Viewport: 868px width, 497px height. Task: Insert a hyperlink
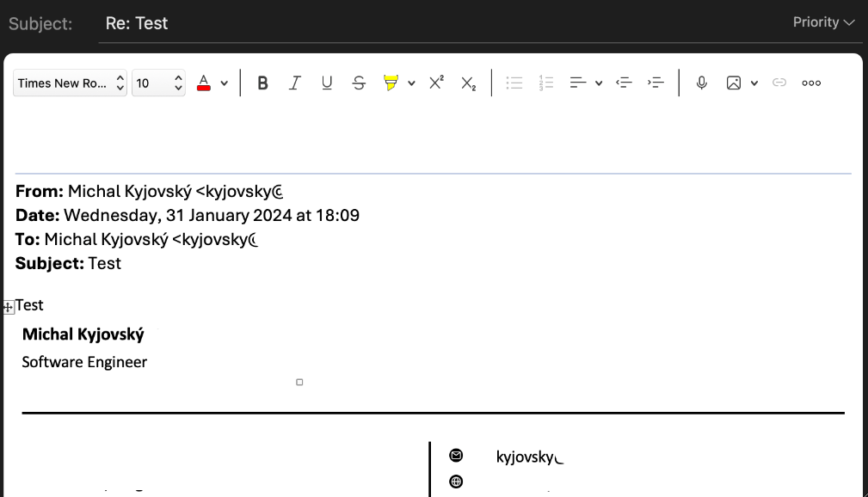click(x=779, y=83)
